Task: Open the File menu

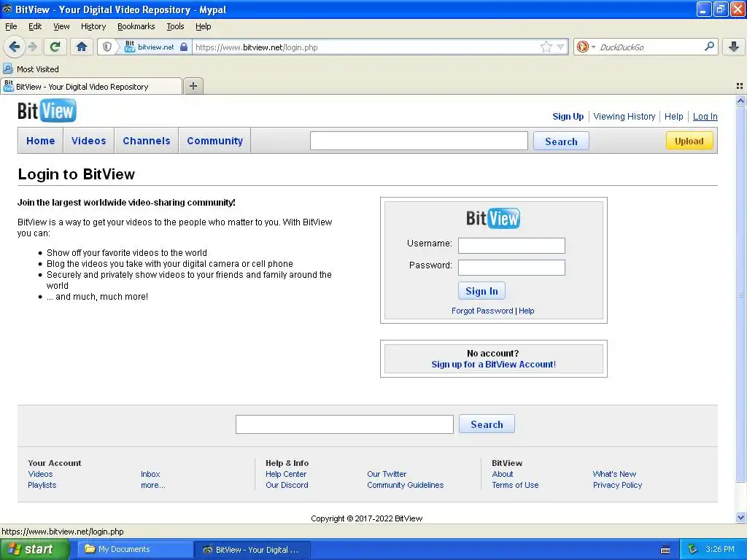Action: tap(11, 26)
